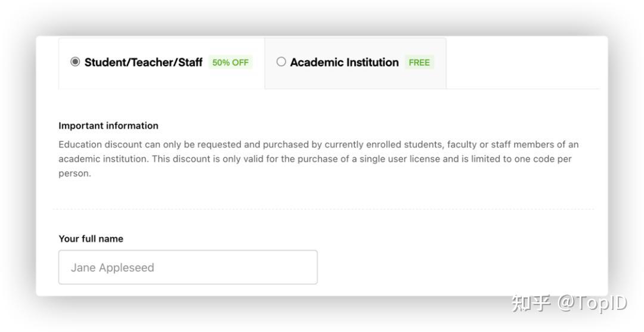Image resolution: width=644 pixels, height=332 pixels.
Task: Click the dashed divider above the name field
Action: [323, 209]
